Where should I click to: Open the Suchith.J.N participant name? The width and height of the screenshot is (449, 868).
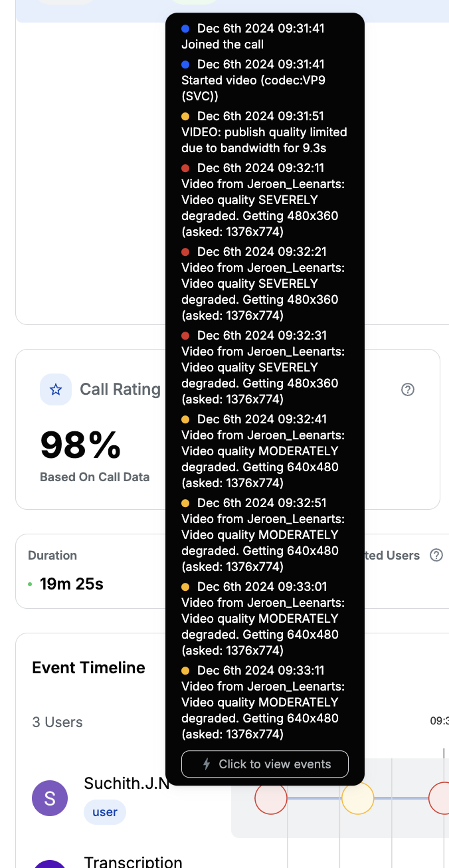click(x=126, y=783)
